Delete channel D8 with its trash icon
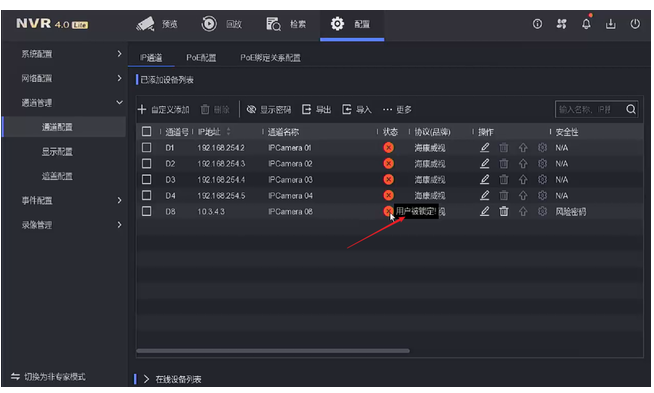 (504, 212)
